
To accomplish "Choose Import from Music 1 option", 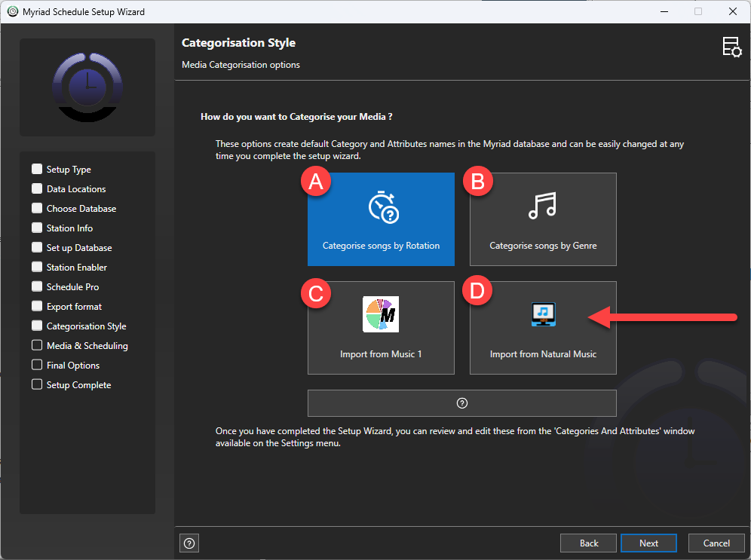I will click(x=381, y=328).
